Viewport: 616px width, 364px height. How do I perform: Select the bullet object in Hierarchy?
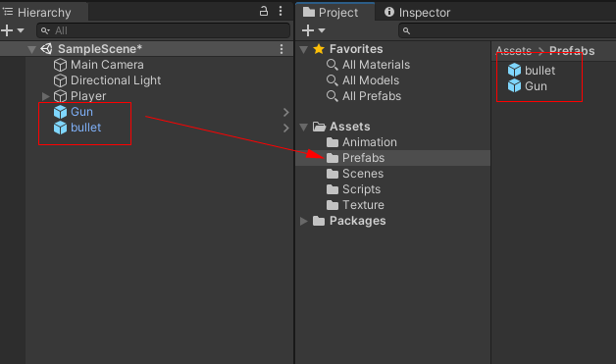pos(85,128)
